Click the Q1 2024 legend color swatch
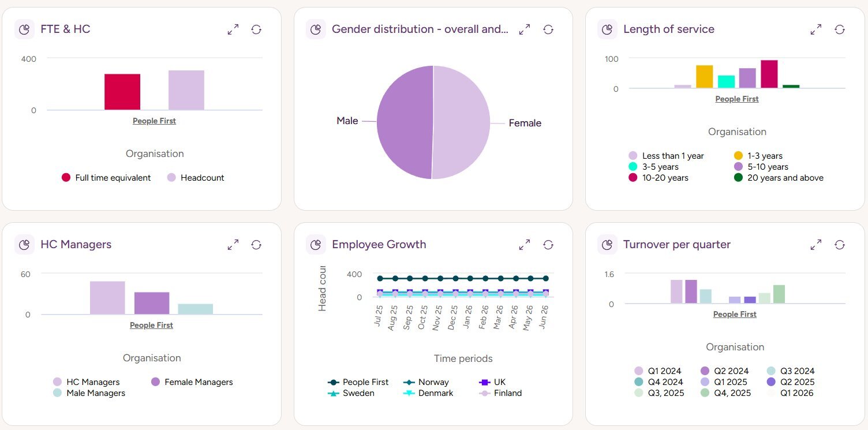868x430 pixels. click(x=638, y=371)
